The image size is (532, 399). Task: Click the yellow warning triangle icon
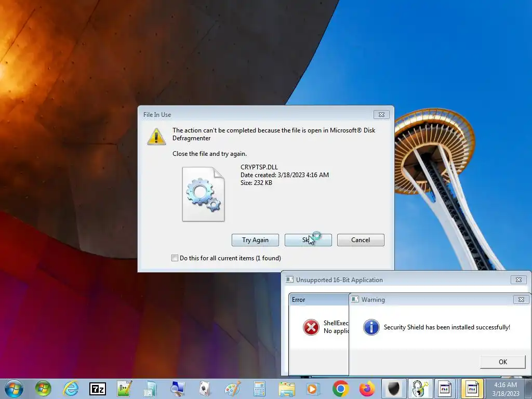[156, 137]
